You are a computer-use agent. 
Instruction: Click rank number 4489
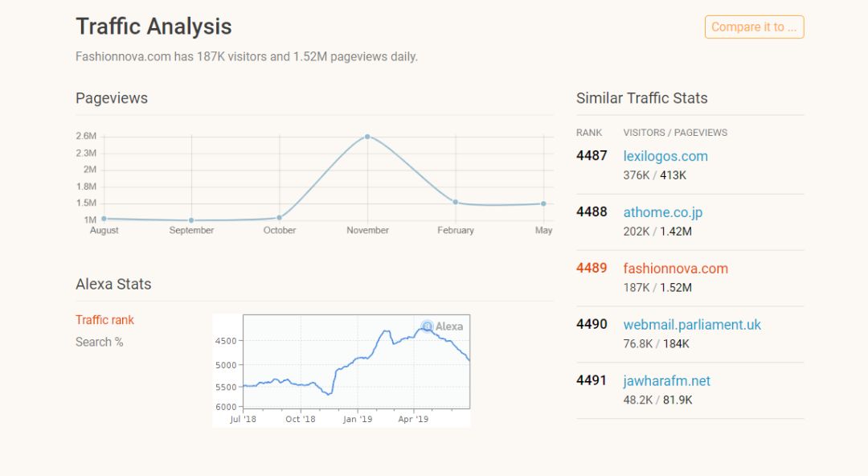[x=592, y=269]
